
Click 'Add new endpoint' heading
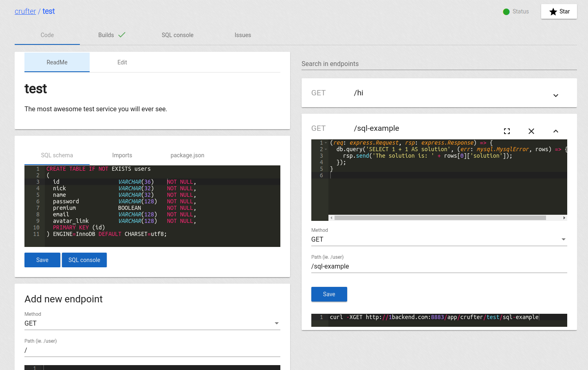64,299
